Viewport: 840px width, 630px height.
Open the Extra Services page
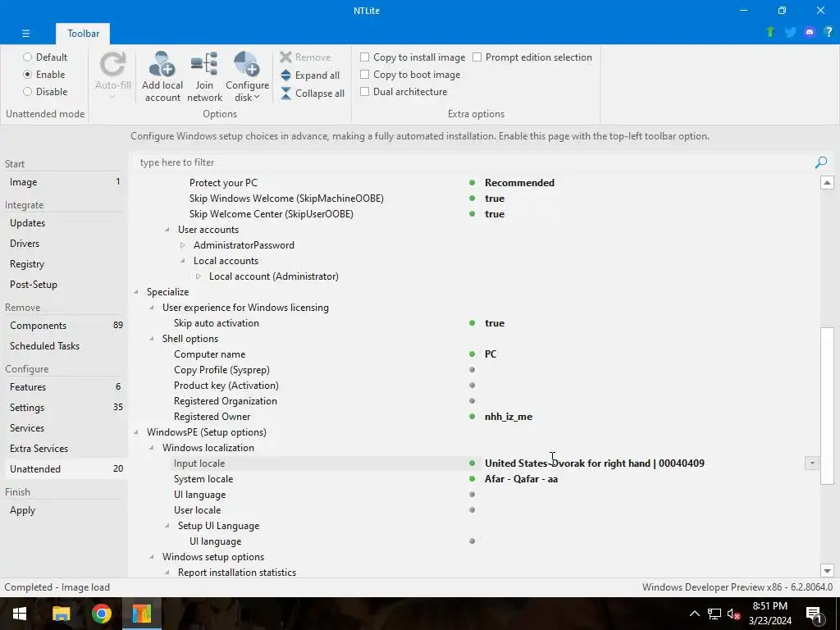click(64, 449)
